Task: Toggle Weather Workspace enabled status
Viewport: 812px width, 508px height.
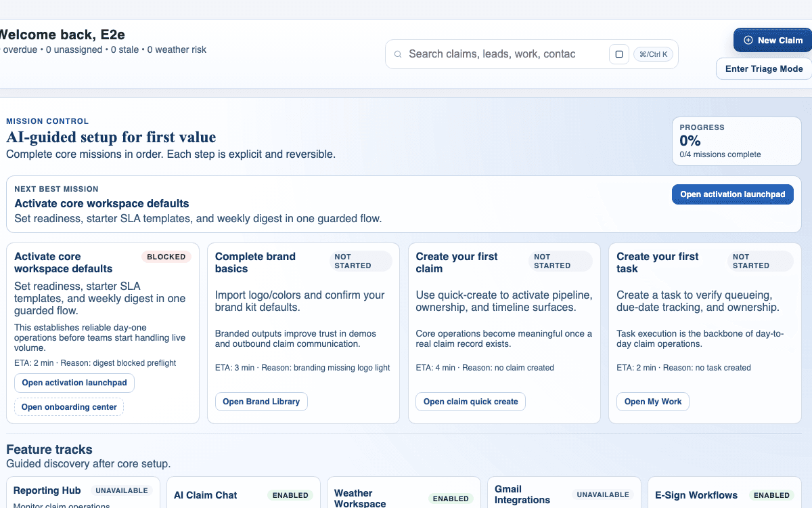Action: point(451,499)
